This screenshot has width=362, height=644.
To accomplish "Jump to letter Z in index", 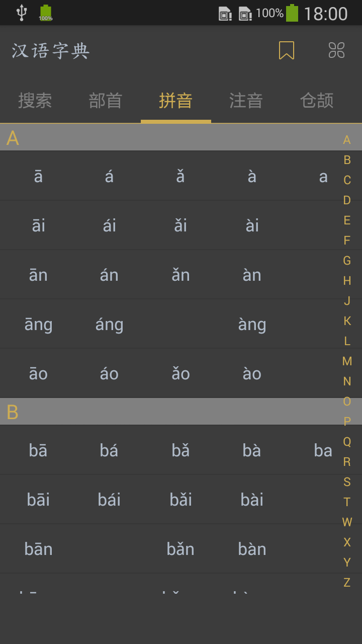I will pos(347,583).
